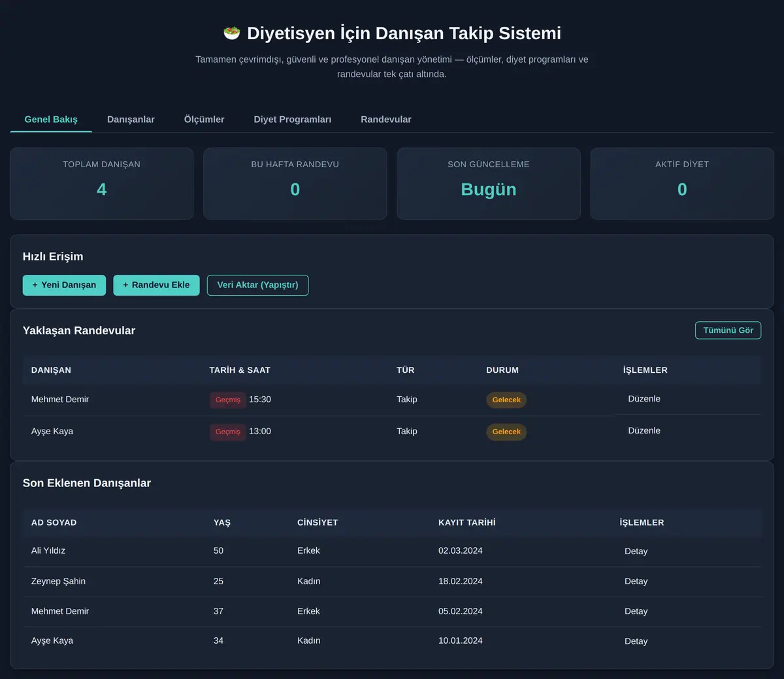The image size is (784, 679).
Task: Click Ayşe Kaya in the Yaklaşan Randevular table
Action: coord(52,432)
